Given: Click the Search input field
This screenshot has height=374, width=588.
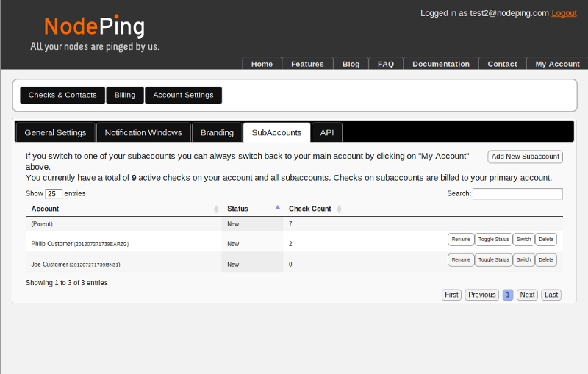Looking at the screenshot, I should pyautogui.click(x=517, y=194).
